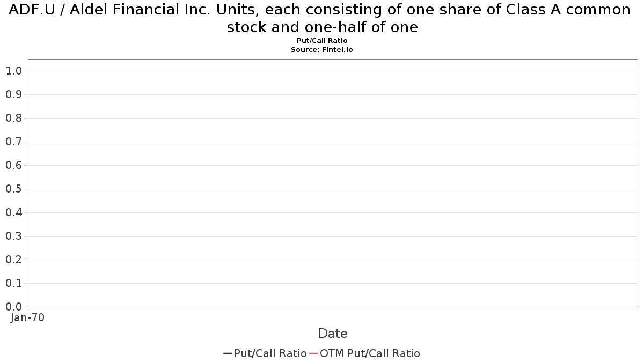Click the 0.8 y-axis tick label

point(13,118)
